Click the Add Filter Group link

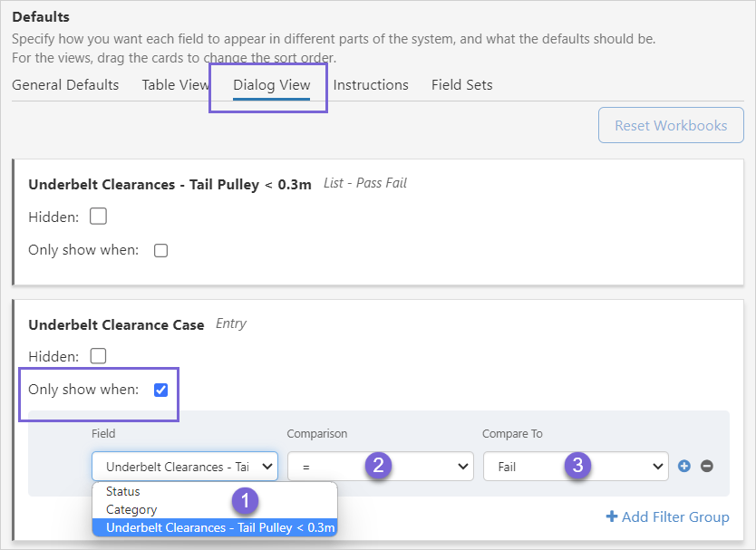[x=667, y=516]
